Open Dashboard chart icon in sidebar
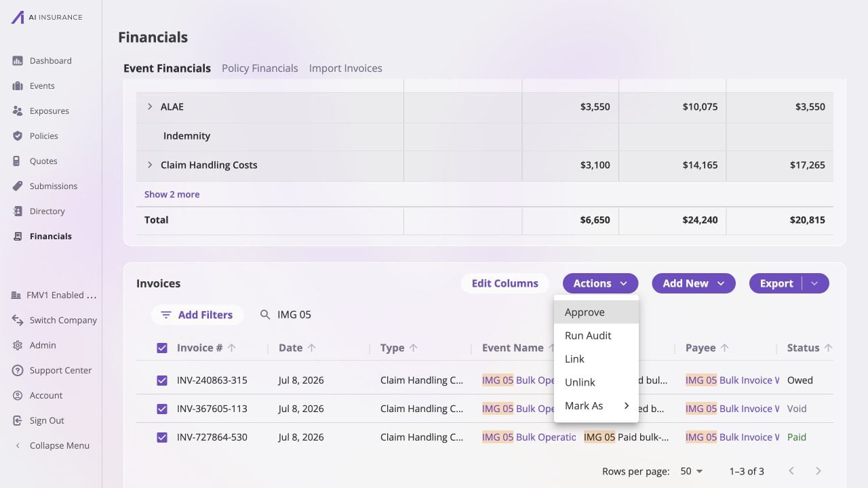Image resolution: width=868 pixels, height=488 pixels. [18, 61]
